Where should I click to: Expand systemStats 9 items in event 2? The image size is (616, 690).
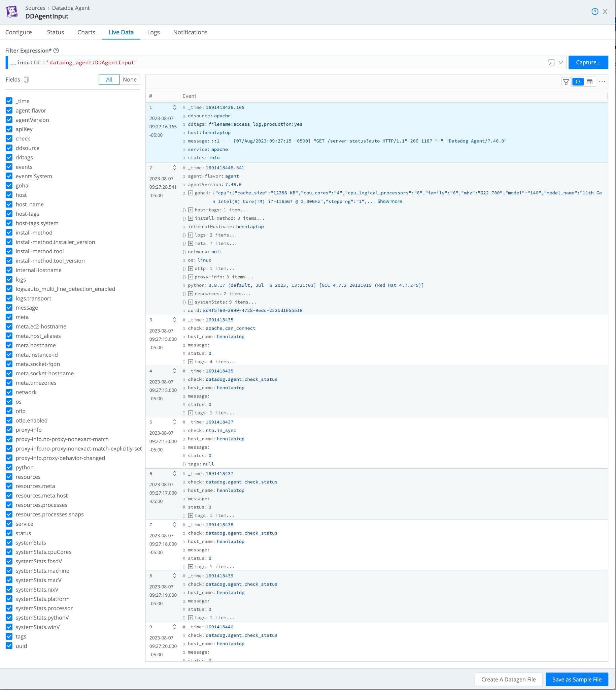191,302
